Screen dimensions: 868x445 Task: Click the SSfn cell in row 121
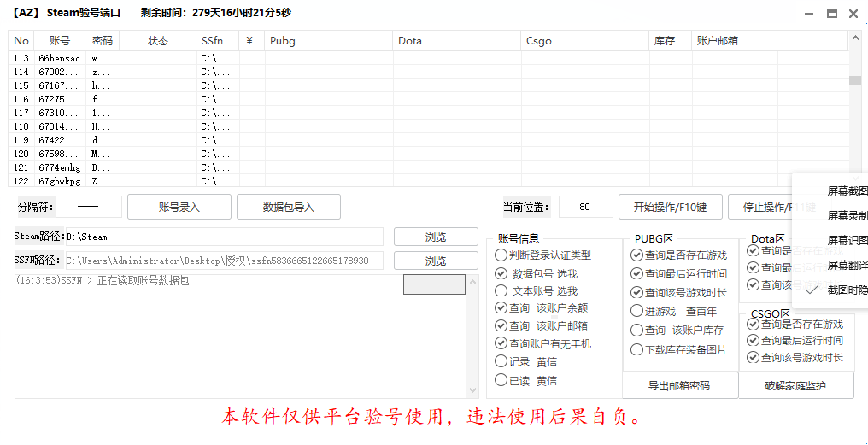click(218, 167)
